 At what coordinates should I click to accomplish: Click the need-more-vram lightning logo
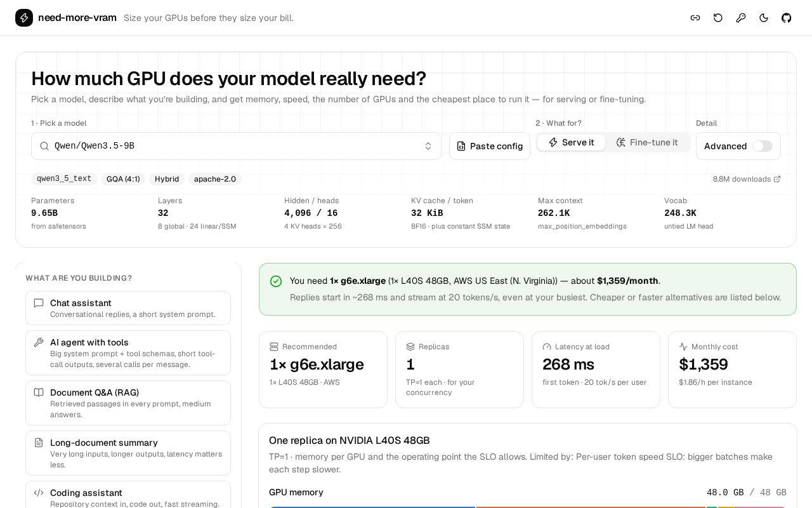[x=24, y=18]
